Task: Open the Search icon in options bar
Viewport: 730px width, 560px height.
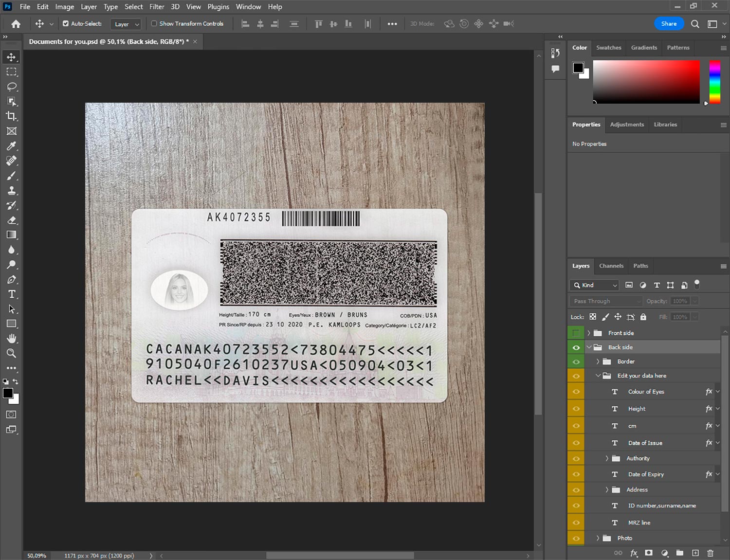Action: coord(695,24)
